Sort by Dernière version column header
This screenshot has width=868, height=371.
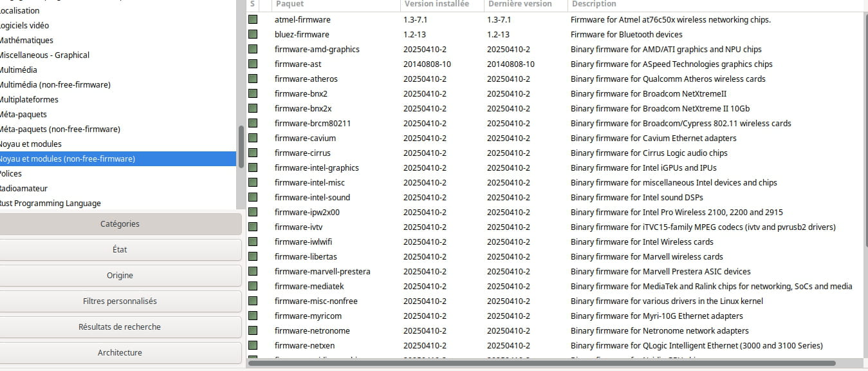(x=524, y=5)
